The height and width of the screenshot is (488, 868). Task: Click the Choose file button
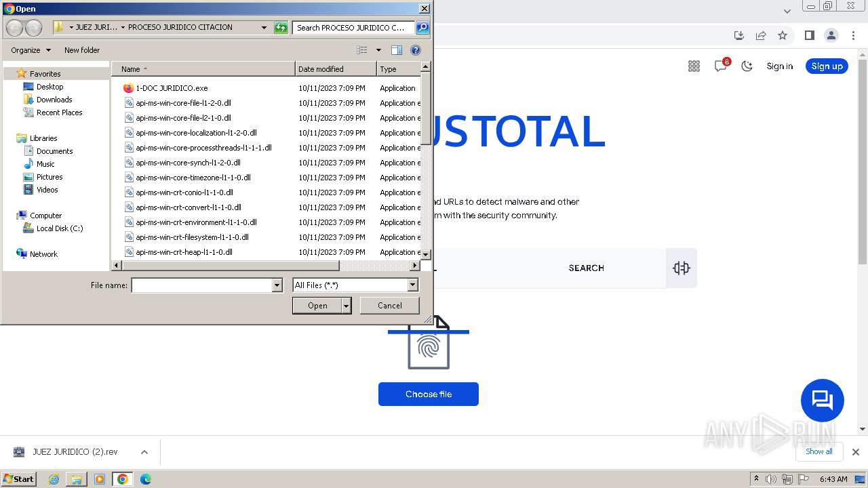(429, 394)
